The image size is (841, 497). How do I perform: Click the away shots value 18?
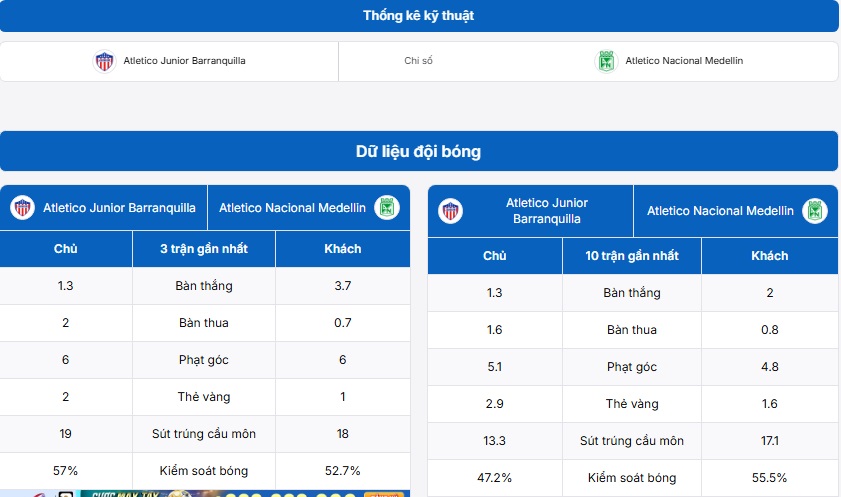point(343,434)
